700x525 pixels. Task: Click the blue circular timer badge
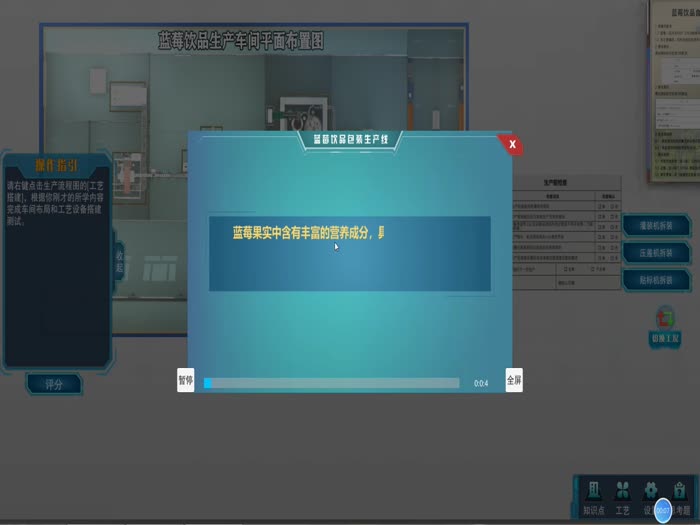tap(663, 510)
